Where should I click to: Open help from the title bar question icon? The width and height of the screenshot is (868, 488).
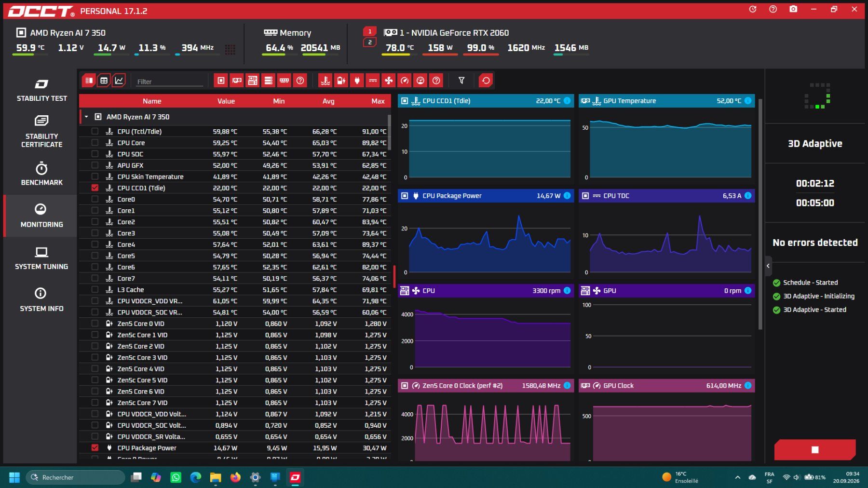click(x=773, y=9)
